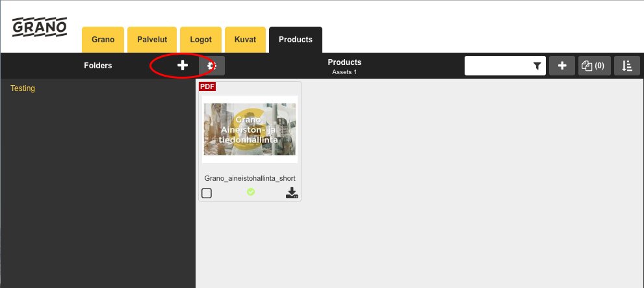The height and width of the screenshot is (288, 644).
Task: Click the Grano_aineistohallinta_short file name
Action: click(250, 178)
